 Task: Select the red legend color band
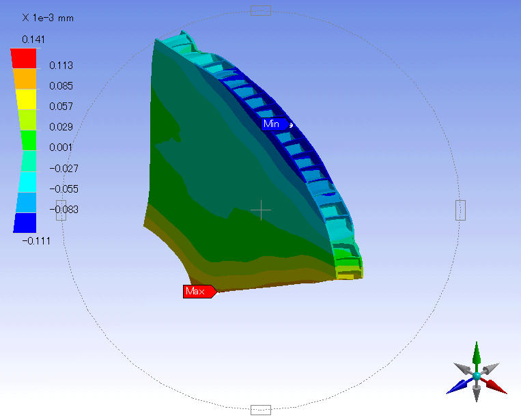click(x=24, y=59)
